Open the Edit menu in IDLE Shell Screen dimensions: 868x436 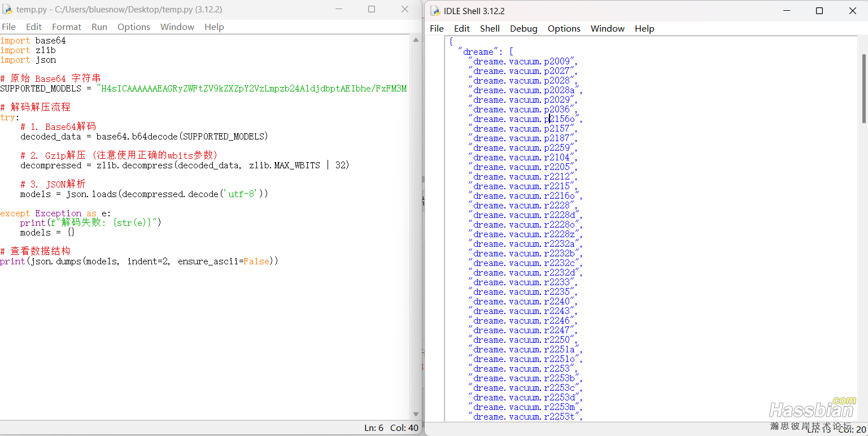[462, 29]
